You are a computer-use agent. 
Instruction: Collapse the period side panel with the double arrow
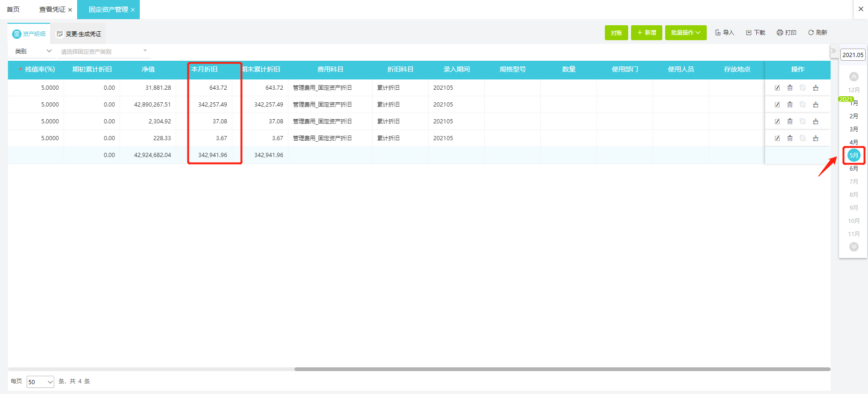[834, 51]
